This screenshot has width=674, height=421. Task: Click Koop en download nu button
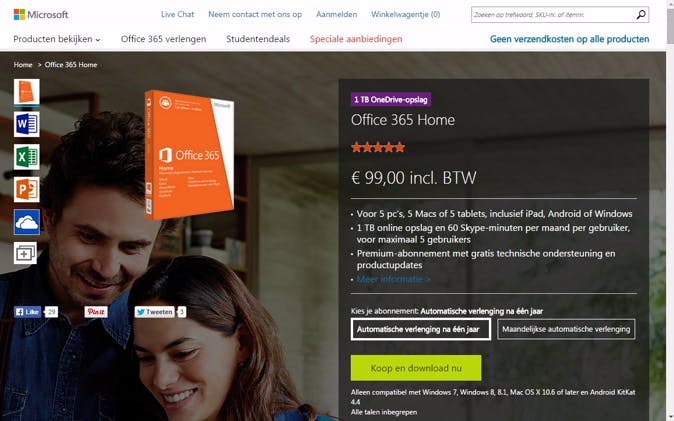click(x=416, y=368)
